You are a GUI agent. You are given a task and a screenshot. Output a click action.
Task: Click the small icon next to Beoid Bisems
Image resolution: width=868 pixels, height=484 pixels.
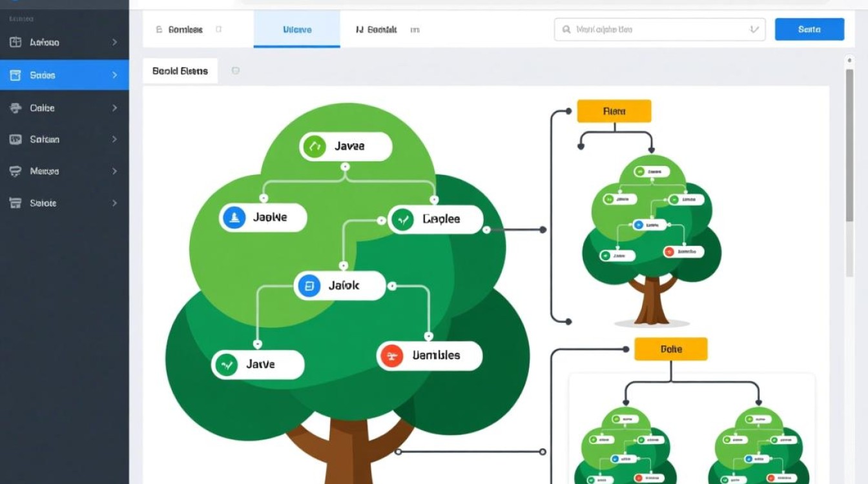[235, 71]
